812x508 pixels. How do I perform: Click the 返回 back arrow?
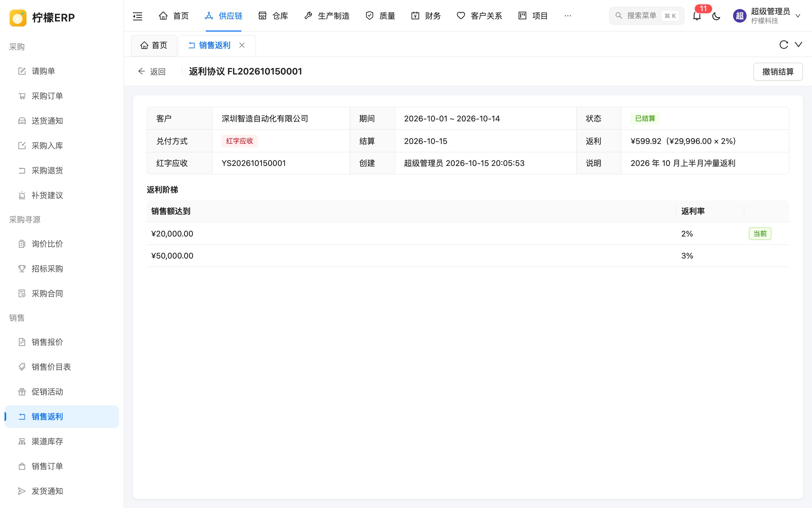152,72
